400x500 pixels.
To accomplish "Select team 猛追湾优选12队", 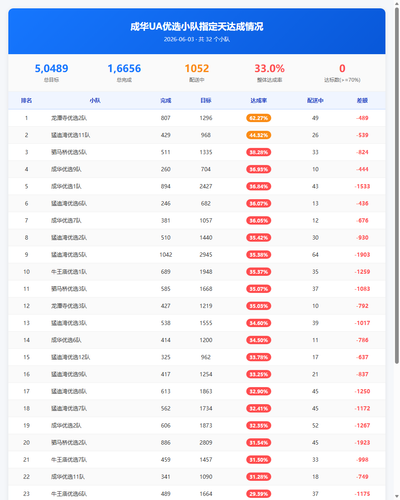I will [x=70, y=357].
